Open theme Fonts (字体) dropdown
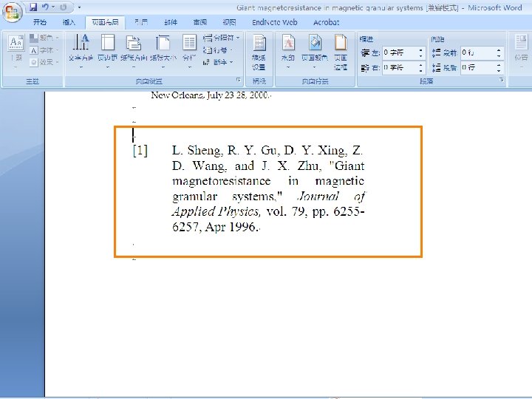The width and height of the screenshot is (532, 399). click(x=44, y=50)
